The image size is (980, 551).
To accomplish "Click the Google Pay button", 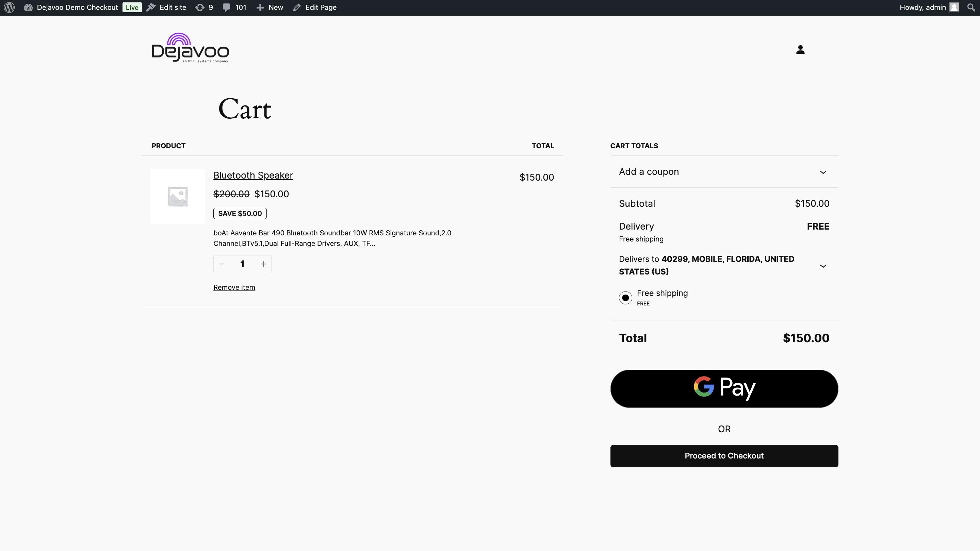I will pos(724,388).
